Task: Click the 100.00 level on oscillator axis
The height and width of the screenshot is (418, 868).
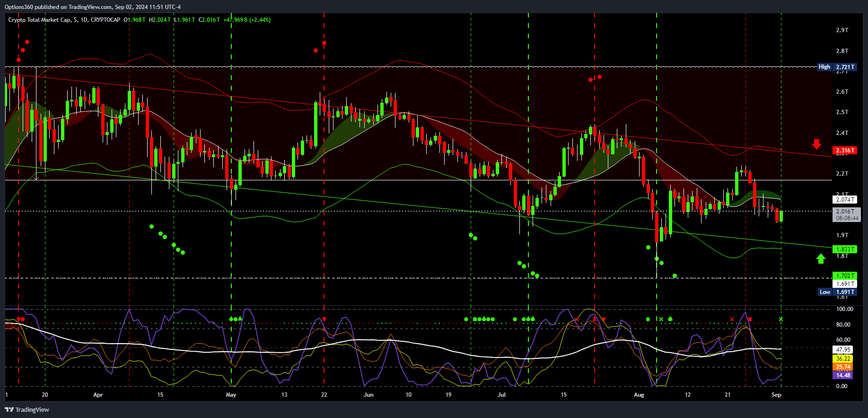Action: click(x=844, y=309)
